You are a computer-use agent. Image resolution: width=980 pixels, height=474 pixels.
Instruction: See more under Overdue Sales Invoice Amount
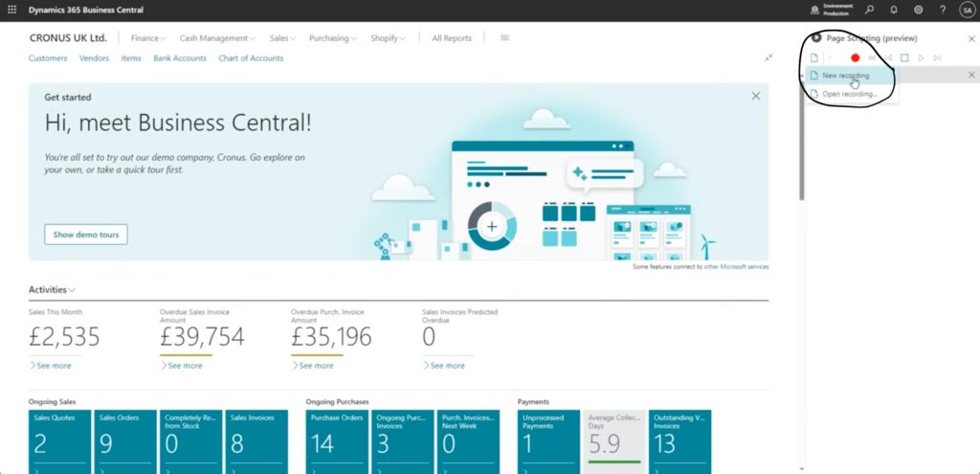185,366
